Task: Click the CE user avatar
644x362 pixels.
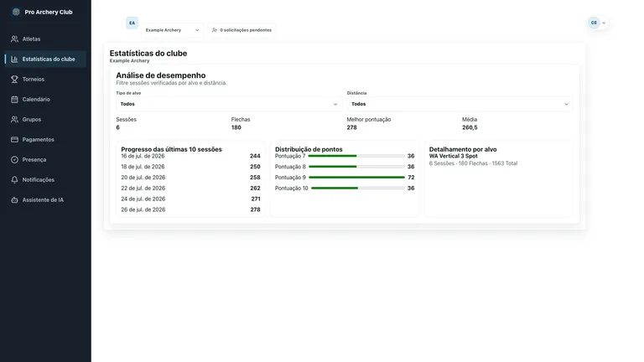Action: [594, 23]
